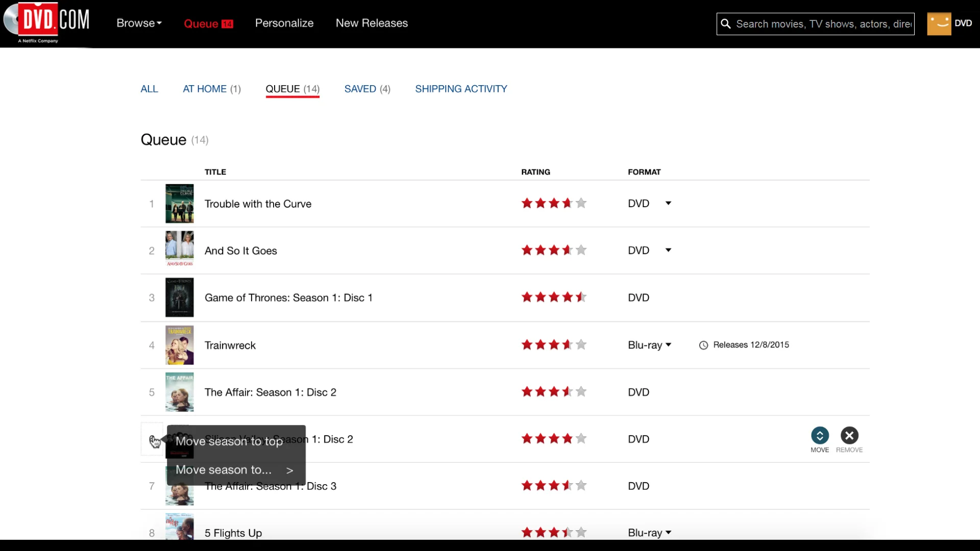980x551 pixels.
Task: Rate And So It Goes one star
Action: (527, 250)
